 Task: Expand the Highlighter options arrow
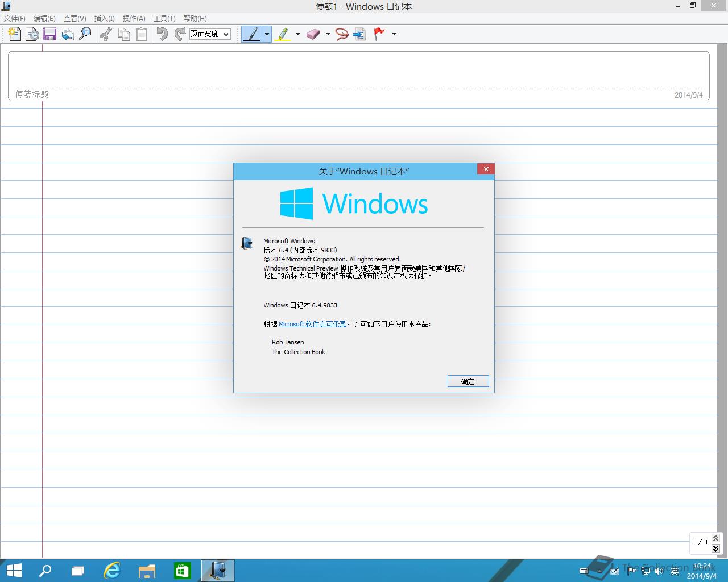click(x=297, y=34)
